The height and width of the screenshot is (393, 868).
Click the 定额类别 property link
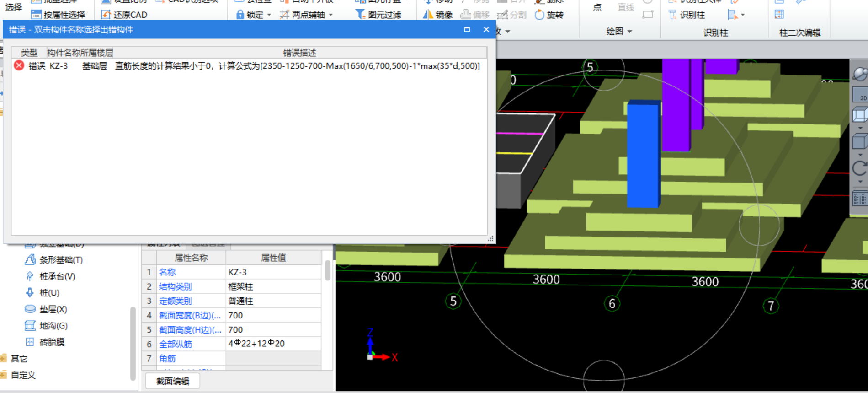tap(176, 301)
